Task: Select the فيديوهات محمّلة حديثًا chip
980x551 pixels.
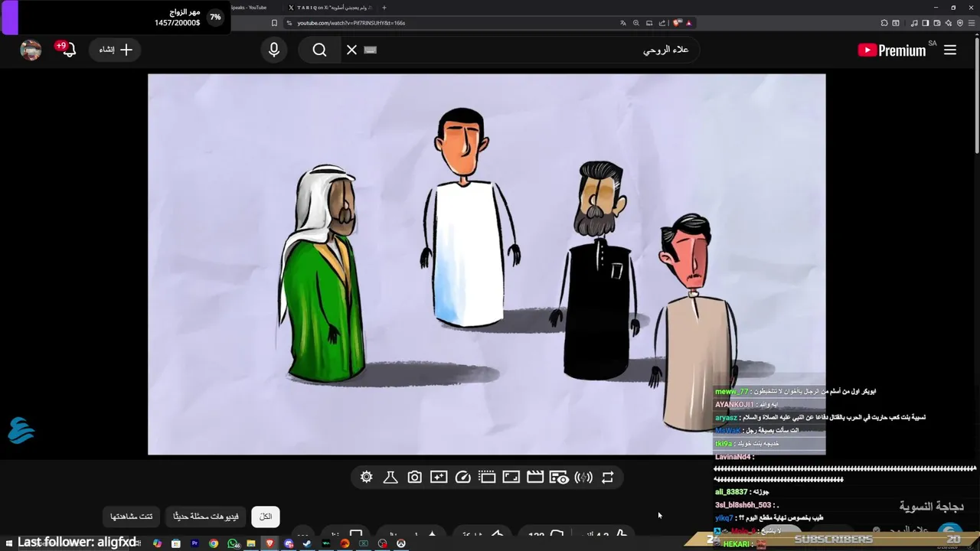Action: [206, 517]
